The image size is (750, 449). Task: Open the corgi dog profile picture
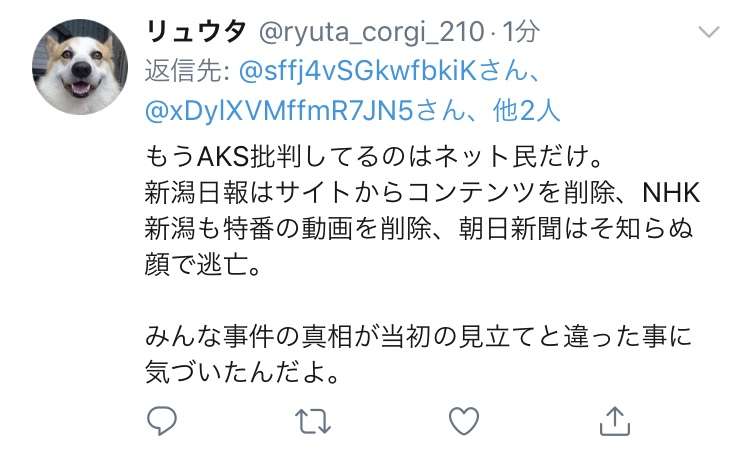pyautogui.click(x=80, y=66)
